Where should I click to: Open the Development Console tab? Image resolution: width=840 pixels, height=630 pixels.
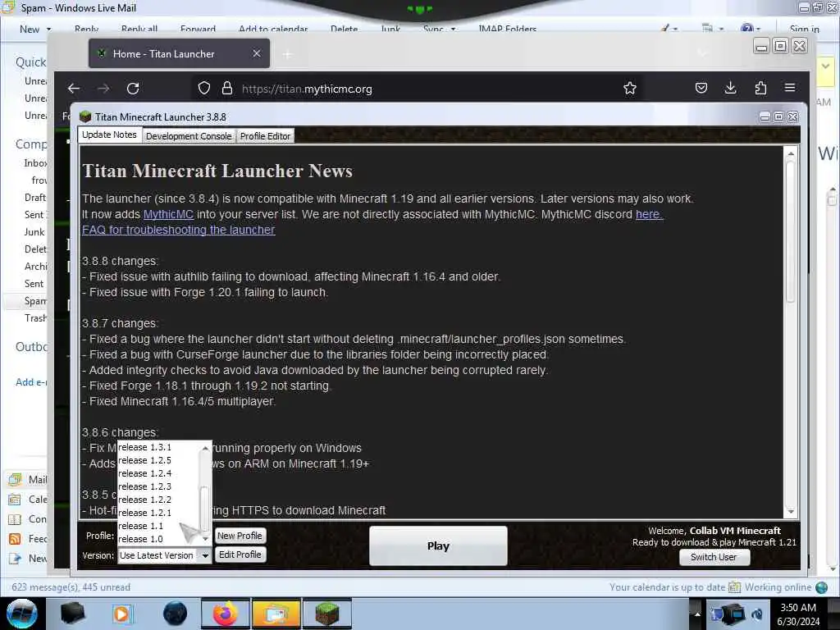click(x=189, y=136)
